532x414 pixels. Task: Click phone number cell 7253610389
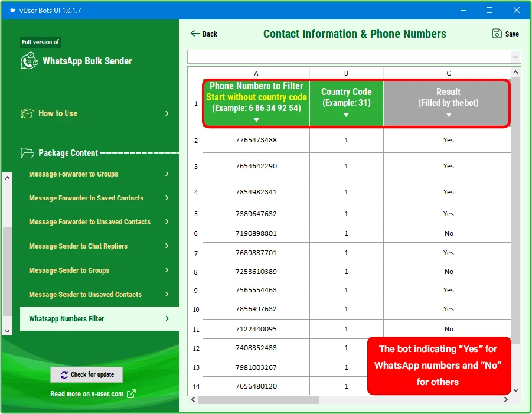(x=256, y=272)
